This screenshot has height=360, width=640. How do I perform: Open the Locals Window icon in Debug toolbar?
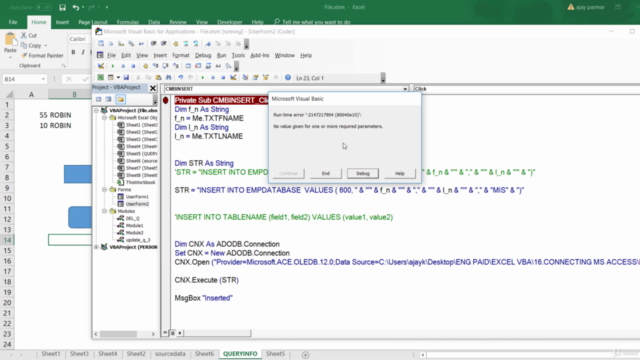tap(188, 66)
